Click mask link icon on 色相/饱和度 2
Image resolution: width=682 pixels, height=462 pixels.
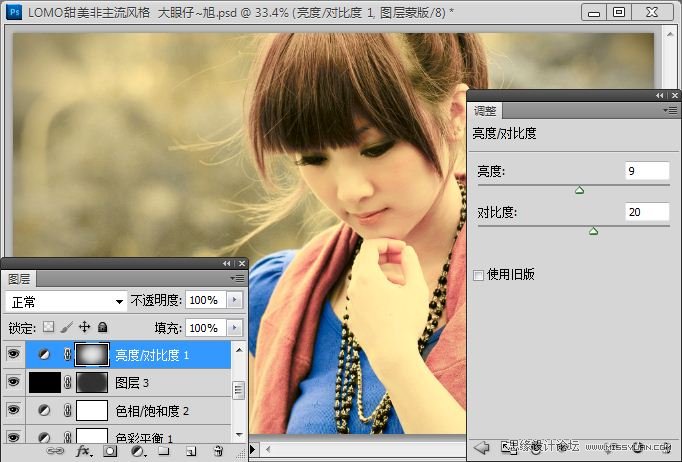(67, 410)
